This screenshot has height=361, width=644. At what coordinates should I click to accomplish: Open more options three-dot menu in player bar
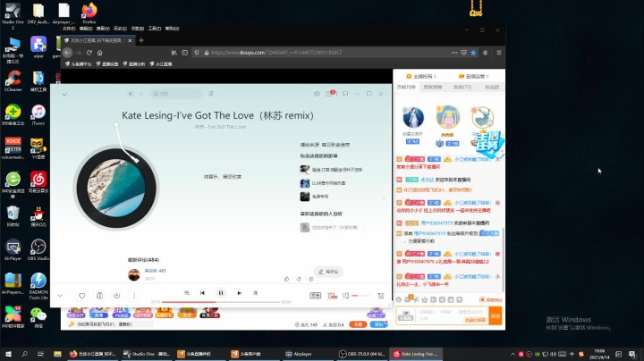tap(134, 296)
